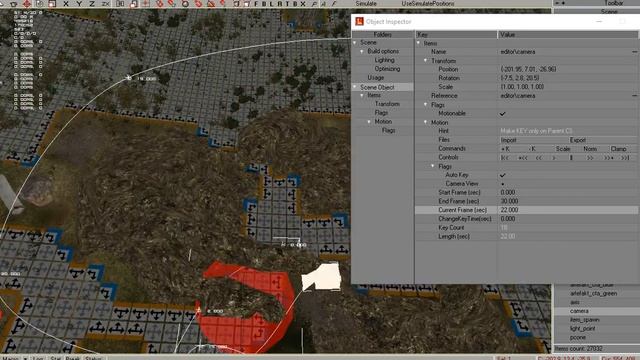
Task: Select light_point in the object list
Action: click(x=582, y=329)
